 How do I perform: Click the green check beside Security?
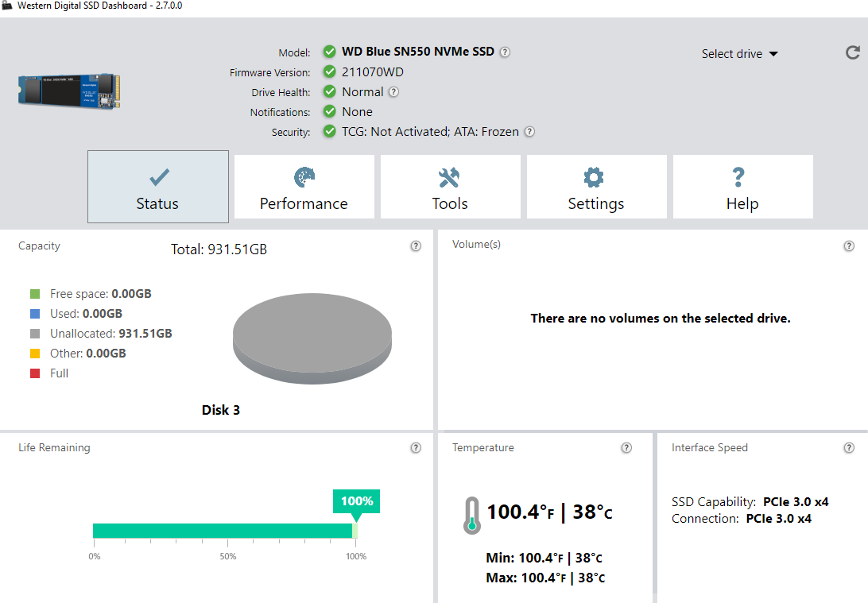point(329,132)
